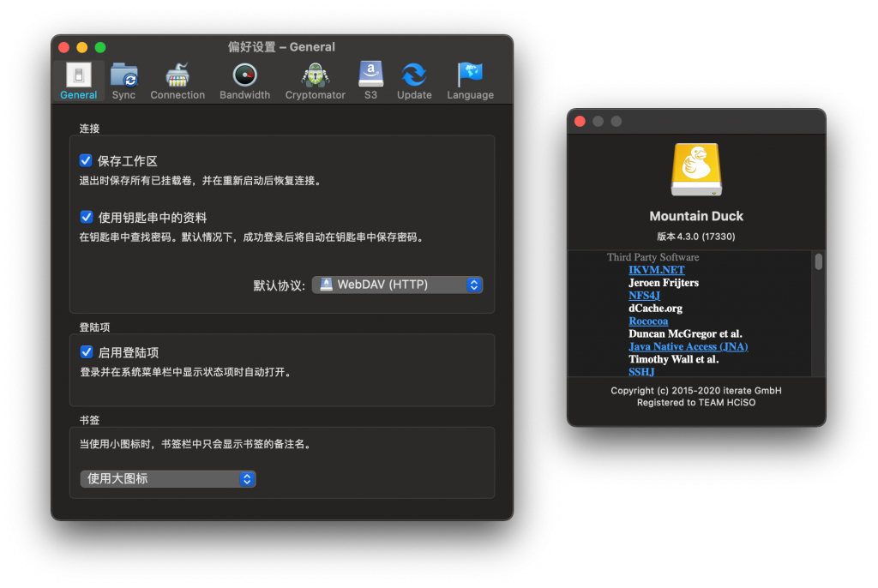Viewport: 878px width, 588px height.
Task: Open the Sync preferences pane
Action: point(123,81)
